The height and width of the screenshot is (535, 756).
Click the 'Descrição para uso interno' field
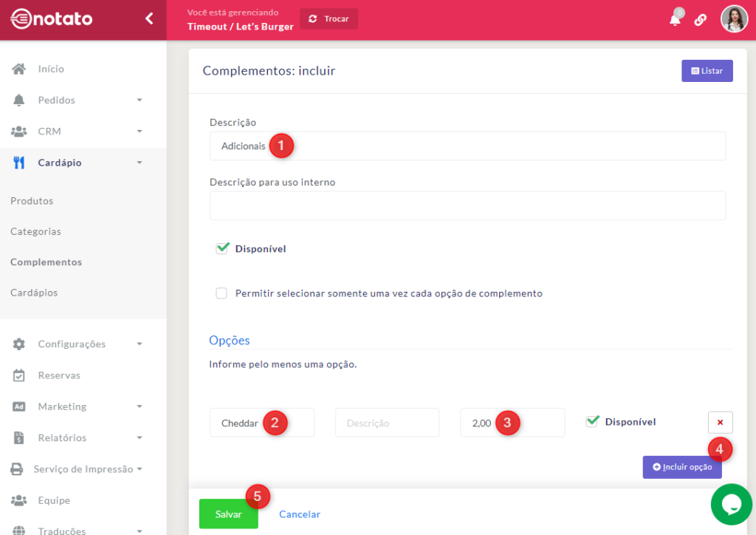(467, 205)
